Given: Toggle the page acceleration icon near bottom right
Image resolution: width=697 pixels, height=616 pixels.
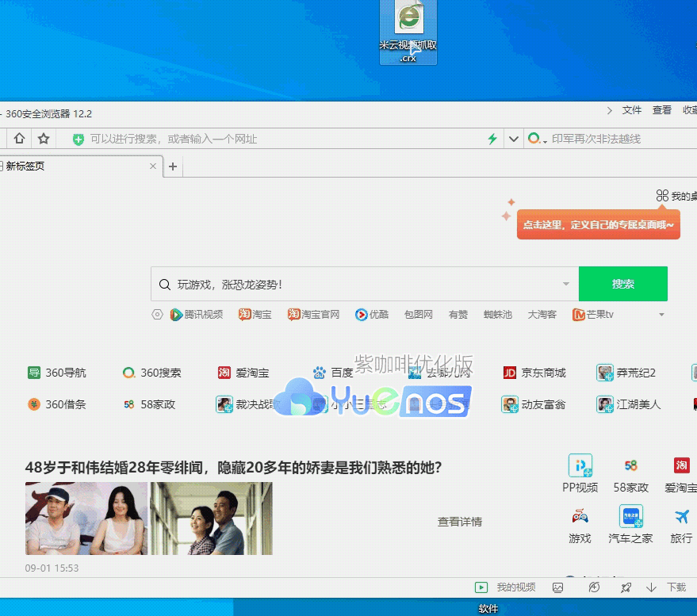Looking at the screenshot, I should tap(594, 587).
